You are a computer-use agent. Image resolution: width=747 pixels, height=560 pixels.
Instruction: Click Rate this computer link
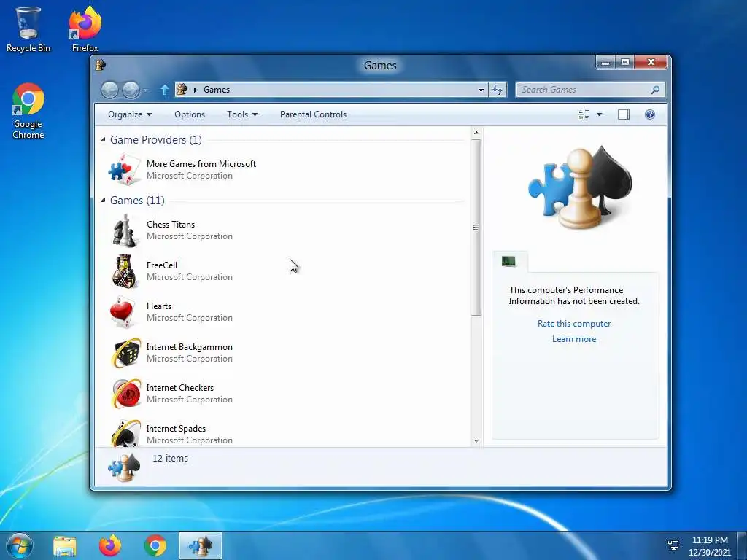click(x=574, y=323)
